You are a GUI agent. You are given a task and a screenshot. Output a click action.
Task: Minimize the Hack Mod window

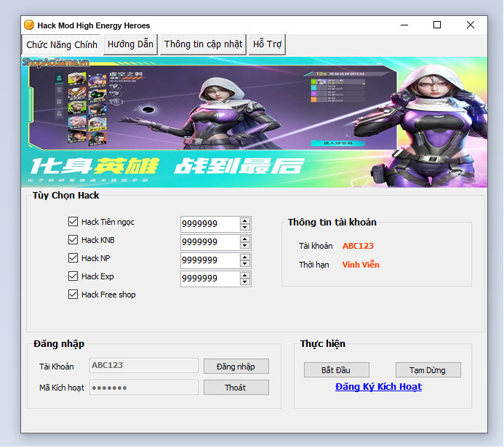point(404,25)
